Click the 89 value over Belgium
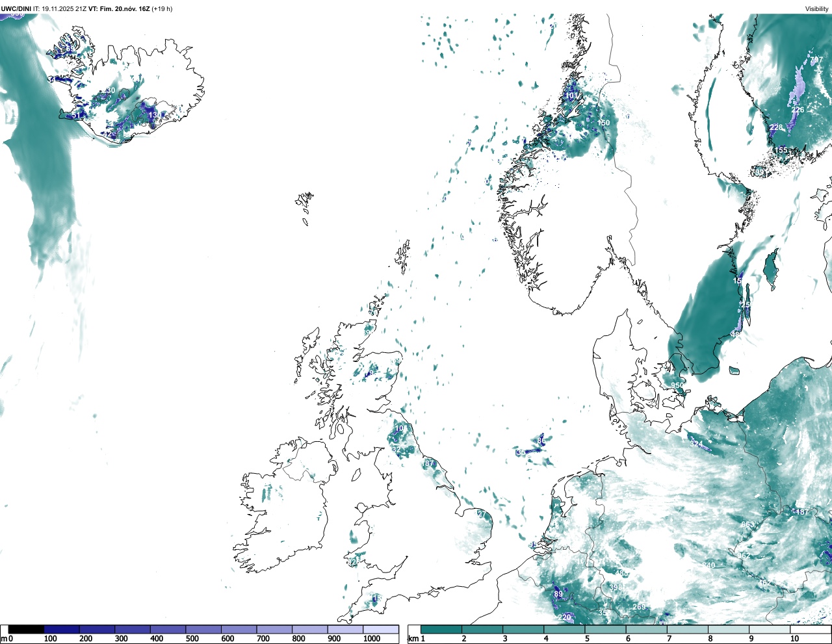Image resolution: width=832 pixels, height=644 pixels. (558, 594)
